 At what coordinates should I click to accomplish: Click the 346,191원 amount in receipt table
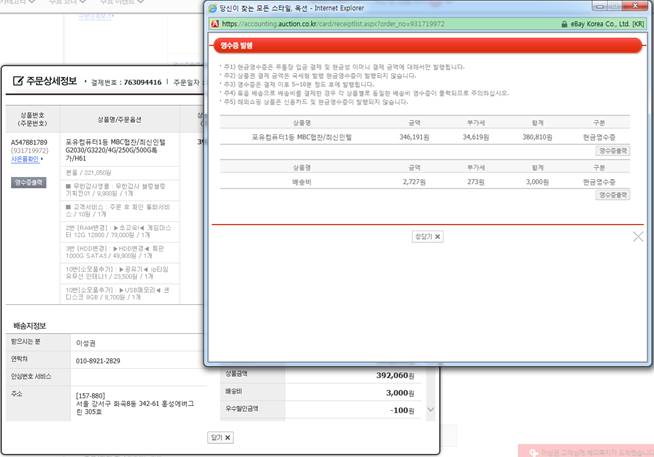(x=414, y=137)
